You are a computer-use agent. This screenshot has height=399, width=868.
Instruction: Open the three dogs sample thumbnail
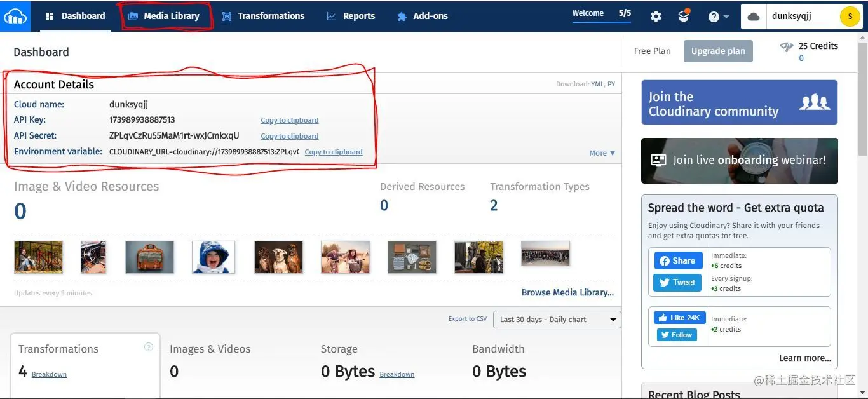[x=278, y=257]
